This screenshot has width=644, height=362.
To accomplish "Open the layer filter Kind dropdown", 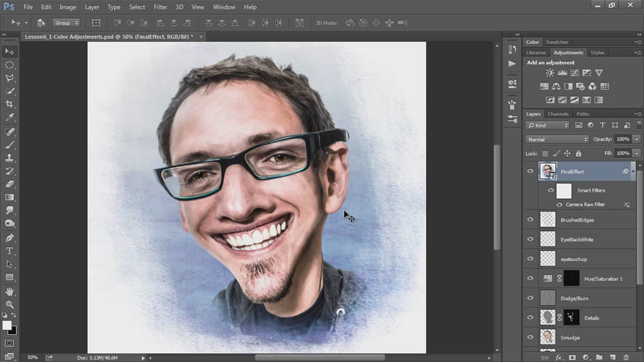I will [x=547, y=125].
